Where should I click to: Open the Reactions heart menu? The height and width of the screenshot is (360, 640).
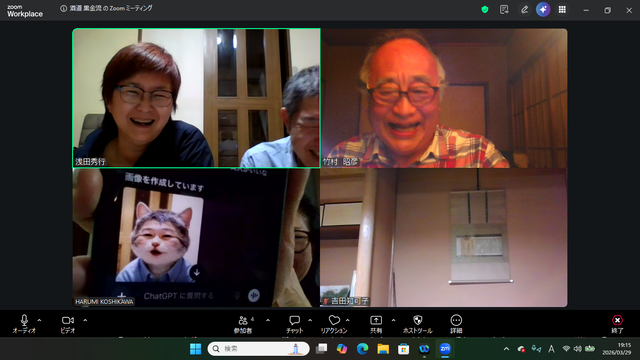[x=334, y=324]
